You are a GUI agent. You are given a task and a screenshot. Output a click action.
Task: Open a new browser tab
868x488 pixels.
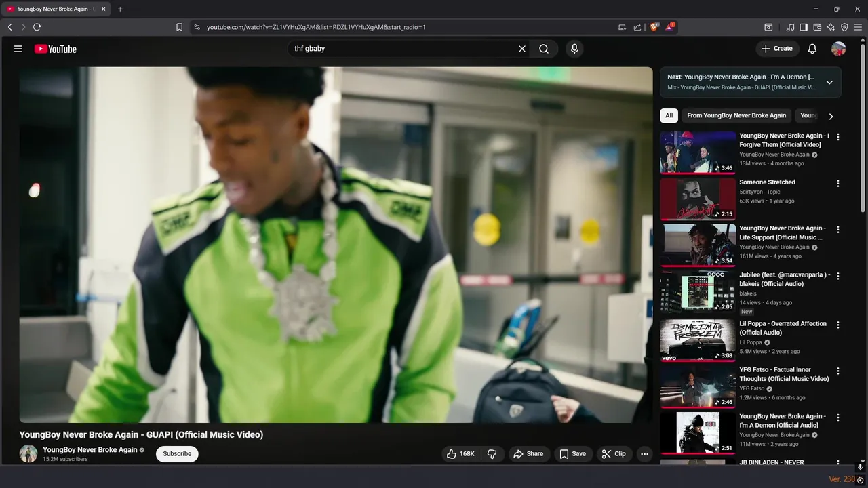[120, 9]
